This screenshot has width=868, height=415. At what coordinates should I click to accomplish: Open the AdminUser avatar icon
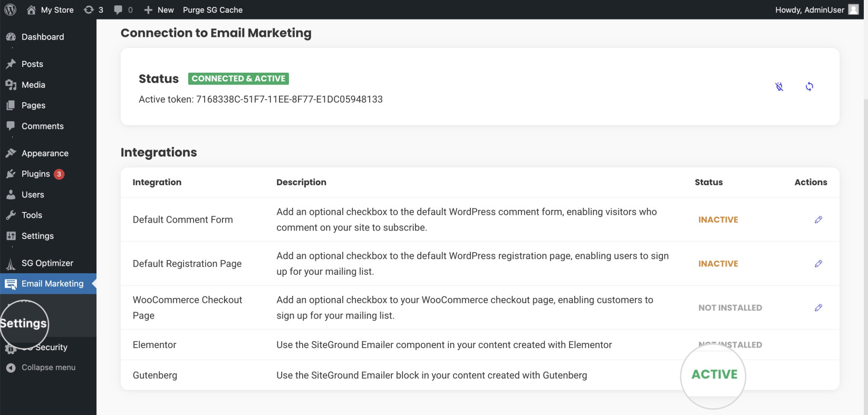(853, 9)
